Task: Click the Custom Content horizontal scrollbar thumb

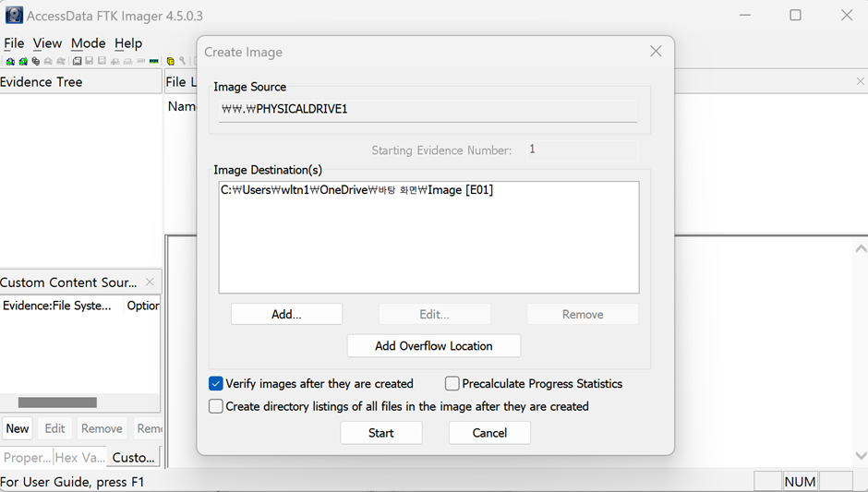Action: point(57,402)
